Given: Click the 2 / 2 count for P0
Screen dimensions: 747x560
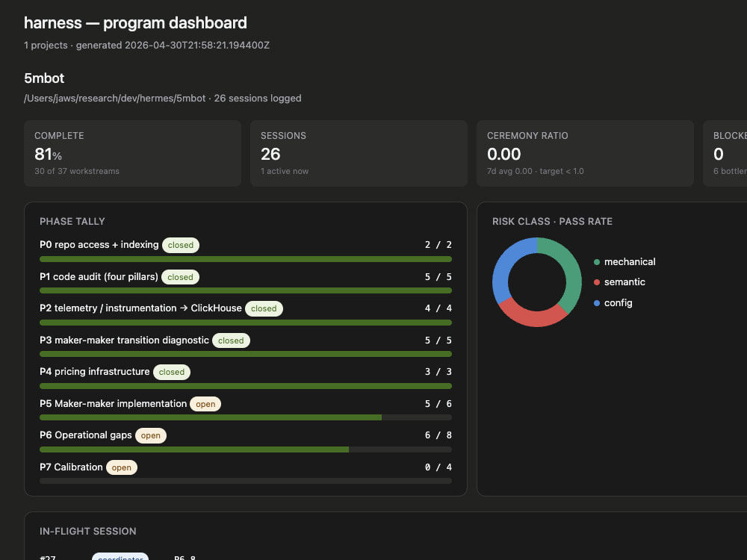Looking at the screenshot, I should tap(438, 245).
